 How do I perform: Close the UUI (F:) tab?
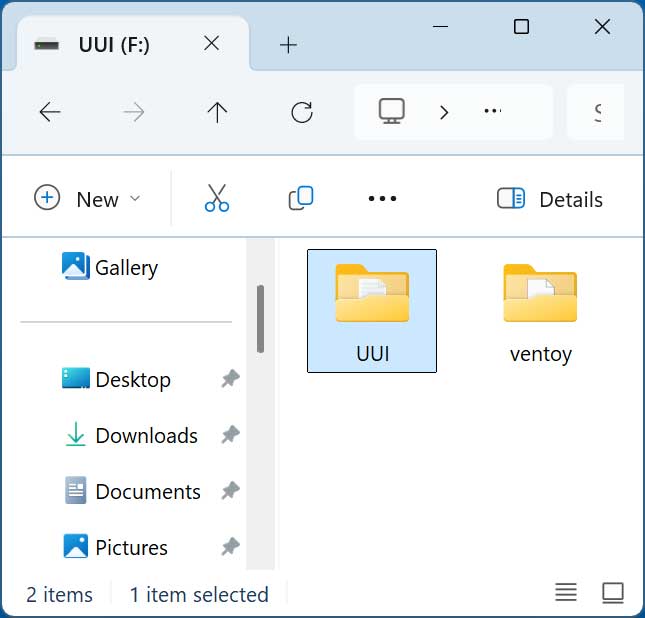pyautogui.click(x=211, y=43)
